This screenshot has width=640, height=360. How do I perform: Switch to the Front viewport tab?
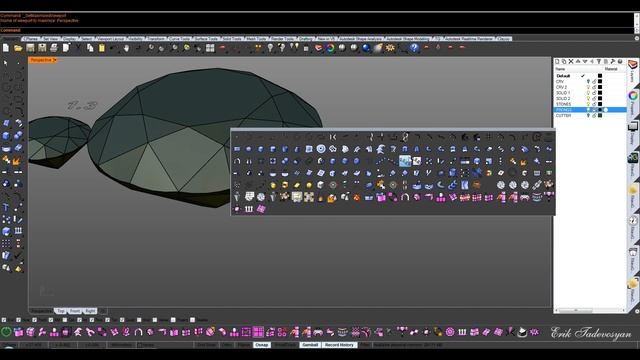pos(75,311)
